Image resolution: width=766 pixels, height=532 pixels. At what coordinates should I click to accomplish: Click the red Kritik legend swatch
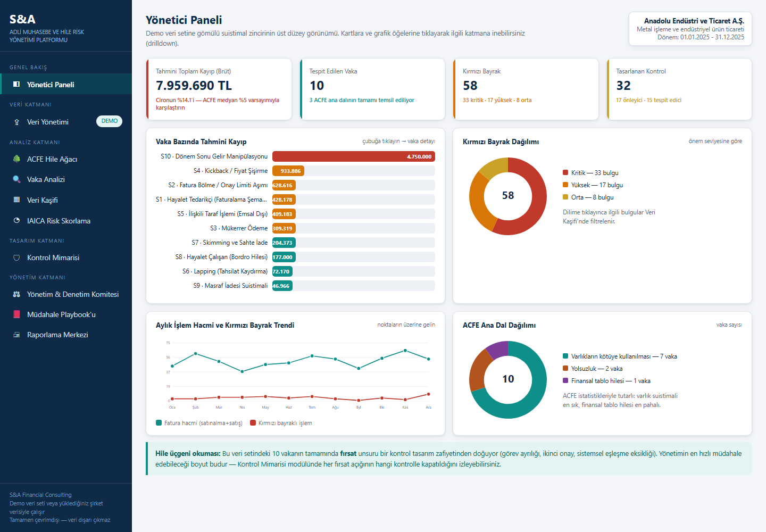coord(565,173)
